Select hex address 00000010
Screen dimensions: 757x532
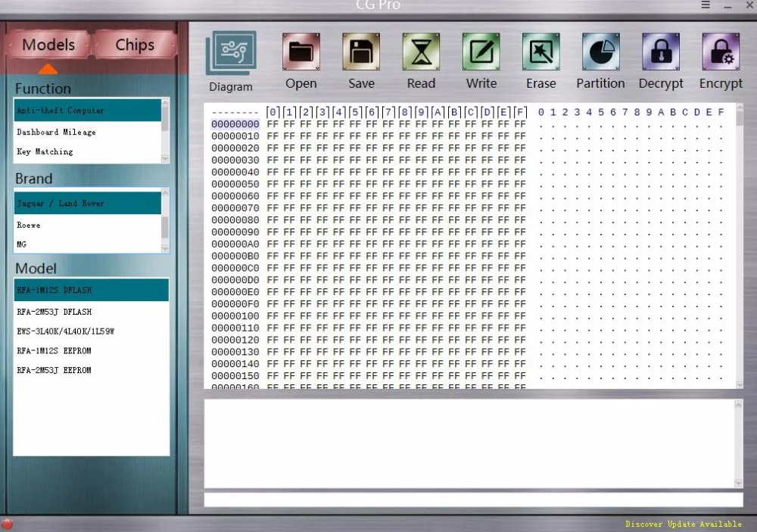point(235,136)
